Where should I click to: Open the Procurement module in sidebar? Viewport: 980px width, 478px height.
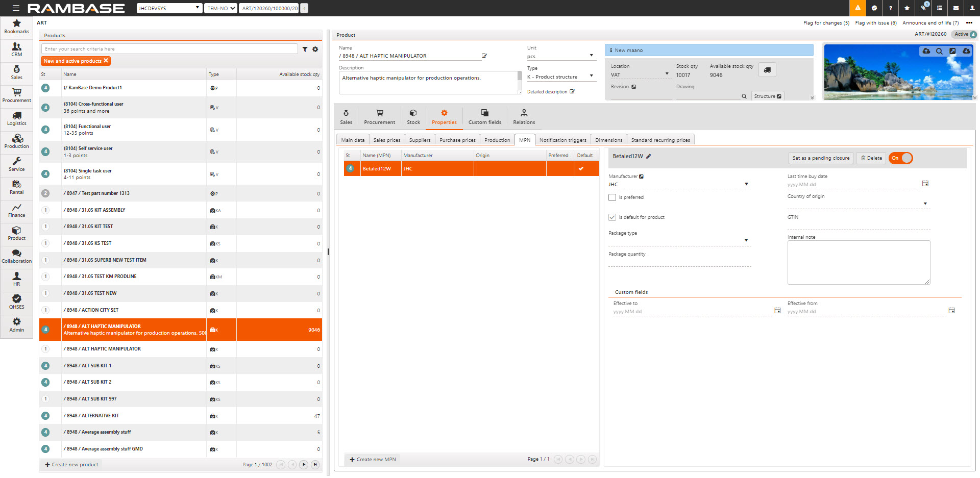pos(16,95)
